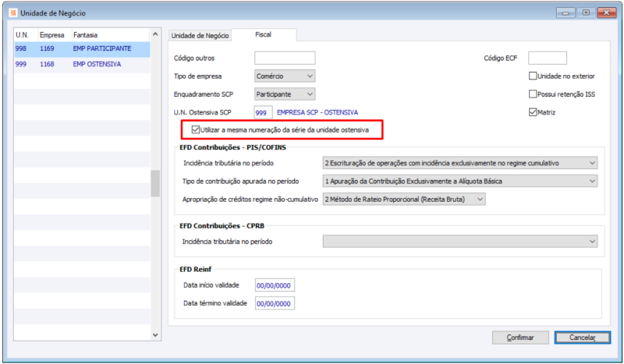Click the Confirmar button
Screen dimensions: 624x364
pyautogui.click(x=520, y=337)
